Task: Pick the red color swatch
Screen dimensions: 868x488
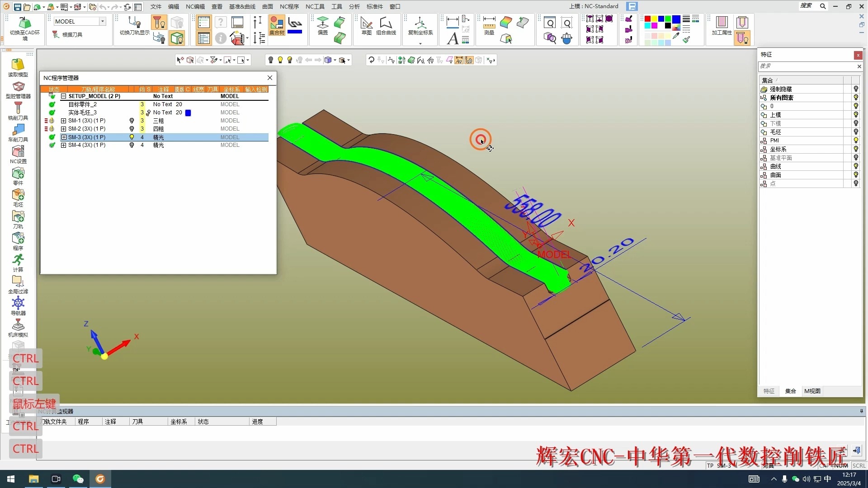Action: pos(647,19)
